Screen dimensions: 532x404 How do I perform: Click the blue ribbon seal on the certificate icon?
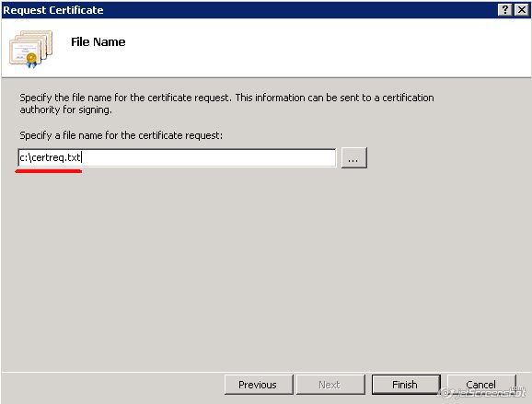click(31, 61)
